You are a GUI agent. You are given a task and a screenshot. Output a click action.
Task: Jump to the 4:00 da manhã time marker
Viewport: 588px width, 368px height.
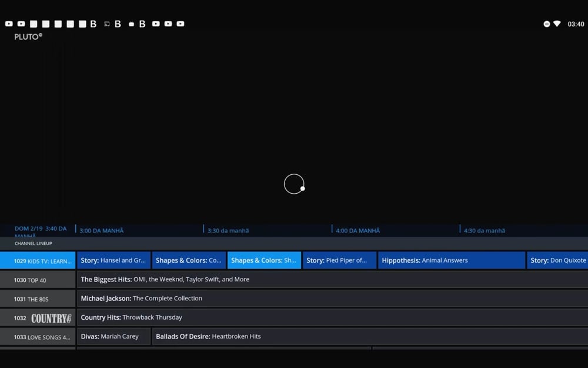358,230
